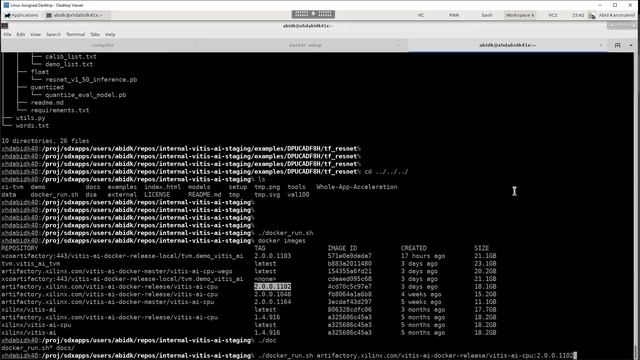Click quantize_eval_model.pb in the tree listing
The width and height of the screenshot is (640, 360).
(x=85, y=95)
